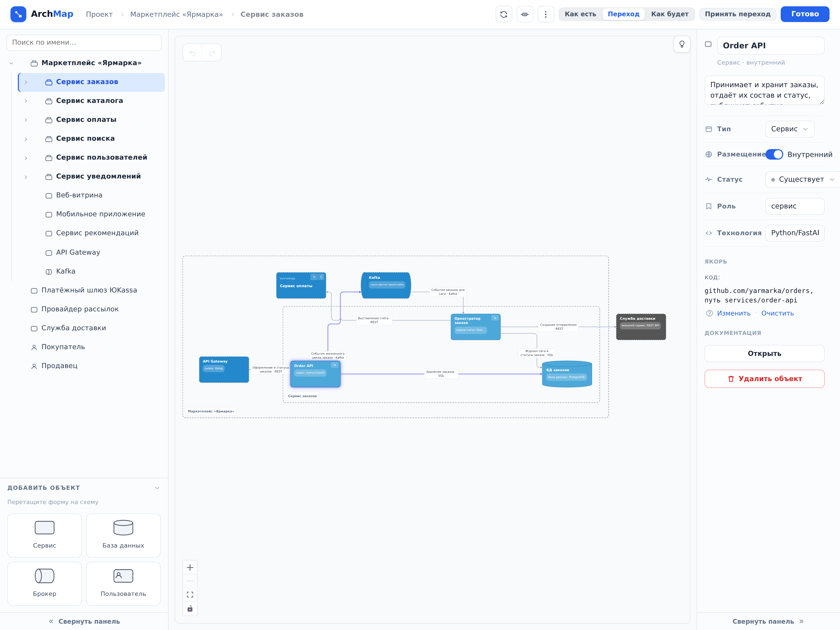The image size is (840, 630).
Task: Click the help icon next to Изменить
Action: click(x=709, y=313)
